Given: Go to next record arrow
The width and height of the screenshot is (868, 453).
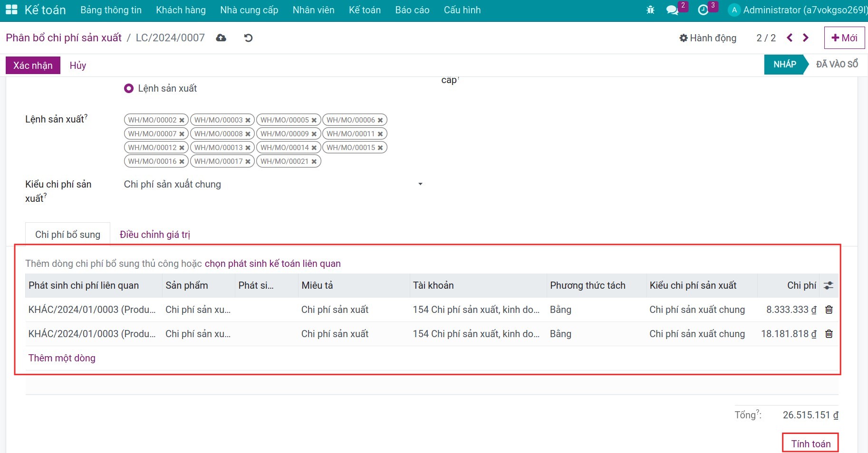Looking at the screenshot, I should click(806, 38).
